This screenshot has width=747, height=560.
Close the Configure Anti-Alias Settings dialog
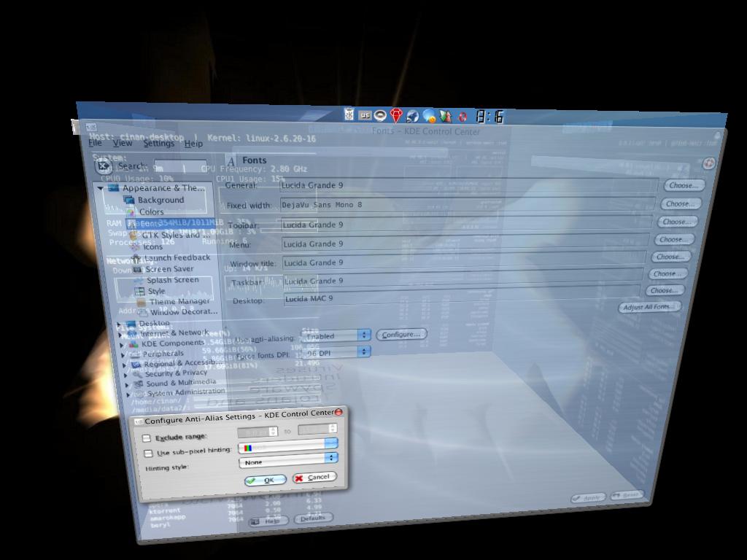pos(338,411)
